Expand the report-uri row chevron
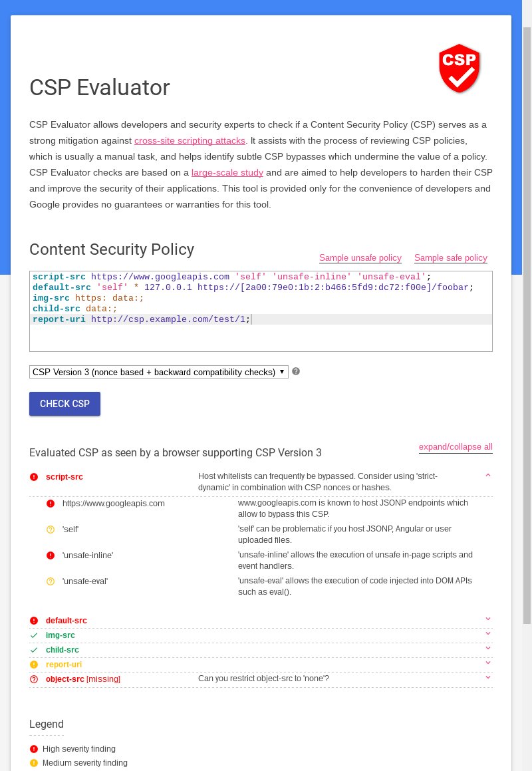 click(x=487, y=663)
